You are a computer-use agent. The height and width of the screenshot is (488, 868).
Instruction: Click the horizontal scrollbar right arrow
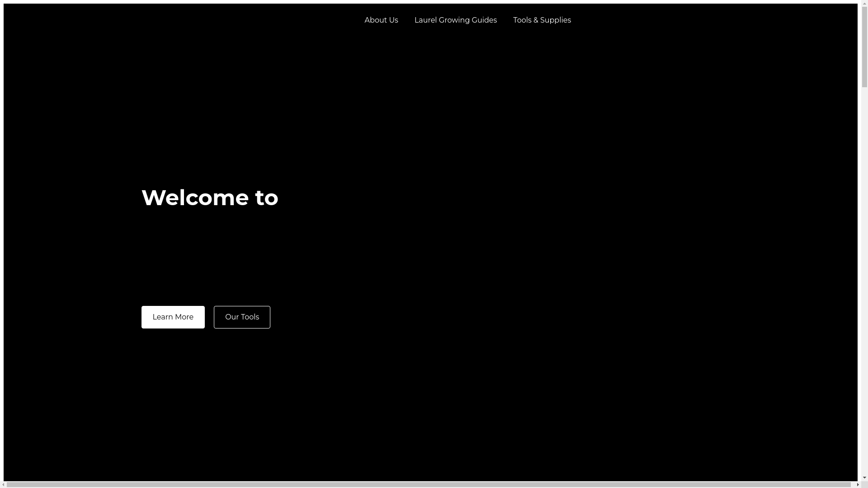[x=858, y=485]
